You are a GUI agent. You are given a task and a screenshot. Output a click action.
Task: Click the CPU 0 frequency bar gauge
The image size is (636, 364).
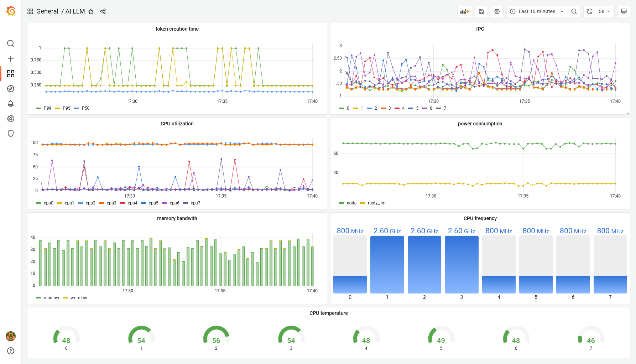[350, 265]
